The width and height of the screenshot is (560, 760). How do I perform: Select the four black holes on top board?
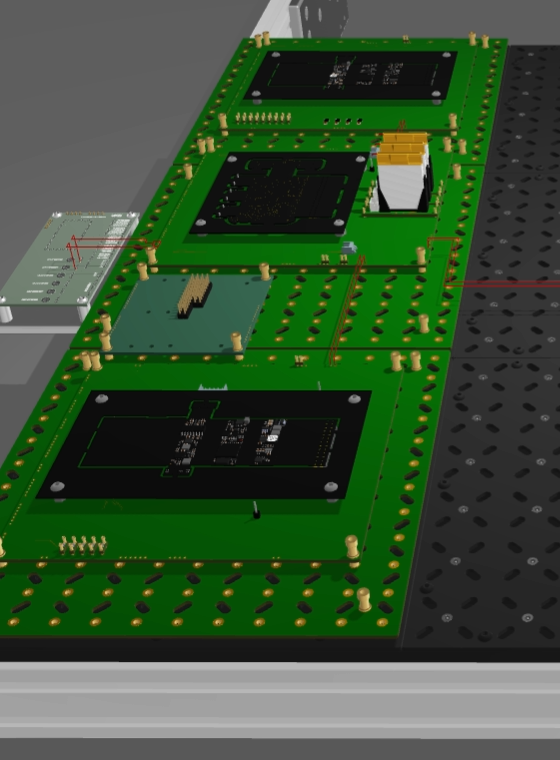(342, 121)
